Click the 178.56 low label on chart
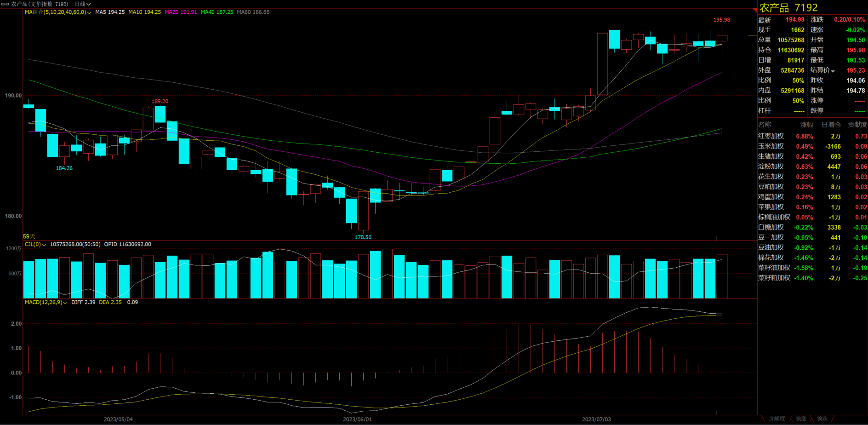The height and width of the screenshot is (425, 868). (363, 237)
